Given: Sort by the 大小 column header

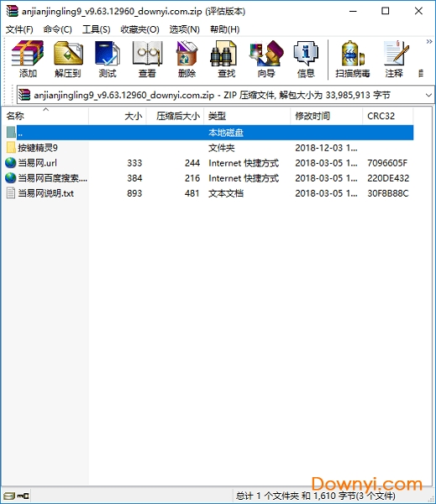Looking at the screenshot, I should tap(118, 116).
